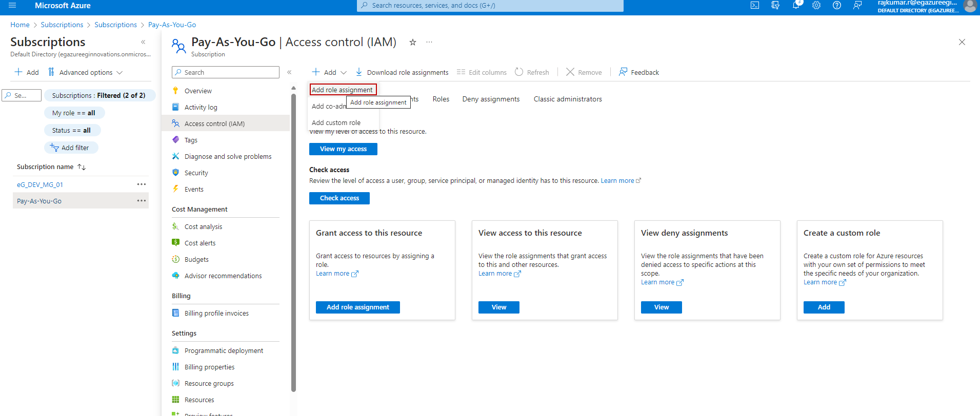Switch to the Roles tab

pyautogui.click(x=441, y=99)
